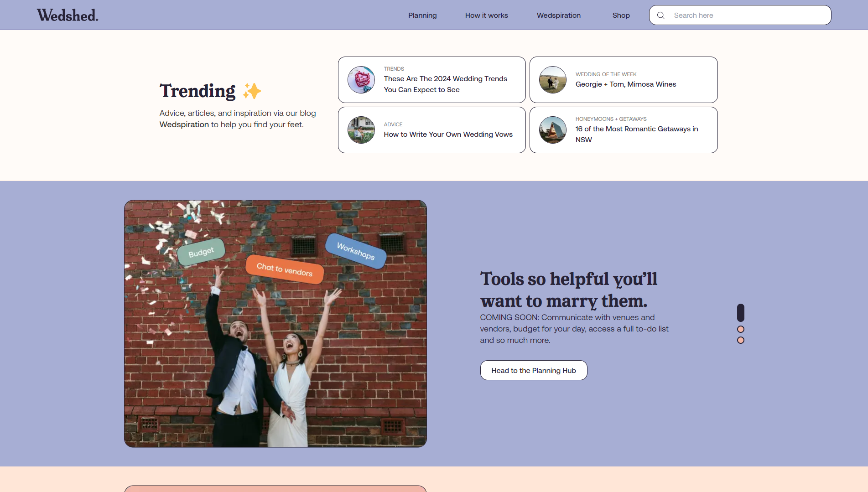Click the search magnifier icon
868x492 pixels.
(x=660, y=16)
